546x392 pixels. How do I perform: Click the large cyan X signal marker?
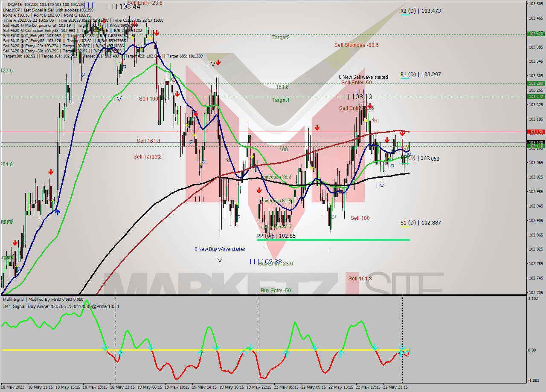pos(402,350)
